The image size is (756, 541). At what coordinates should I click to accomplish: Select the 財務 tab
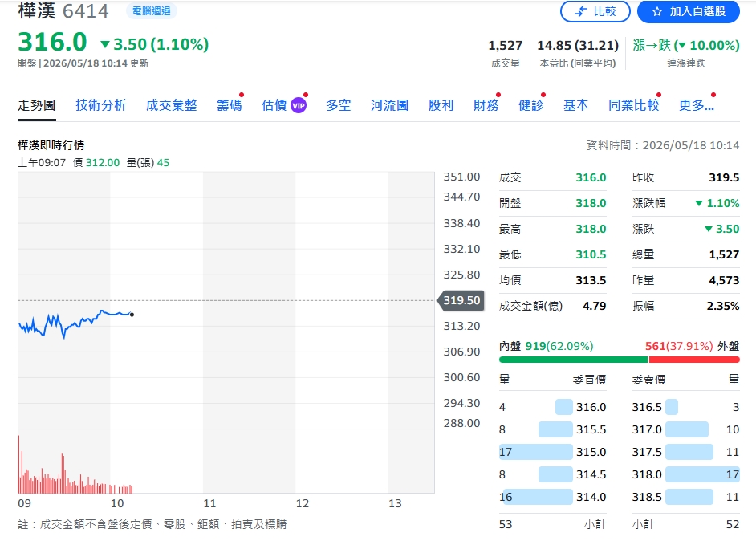[486, 105]
